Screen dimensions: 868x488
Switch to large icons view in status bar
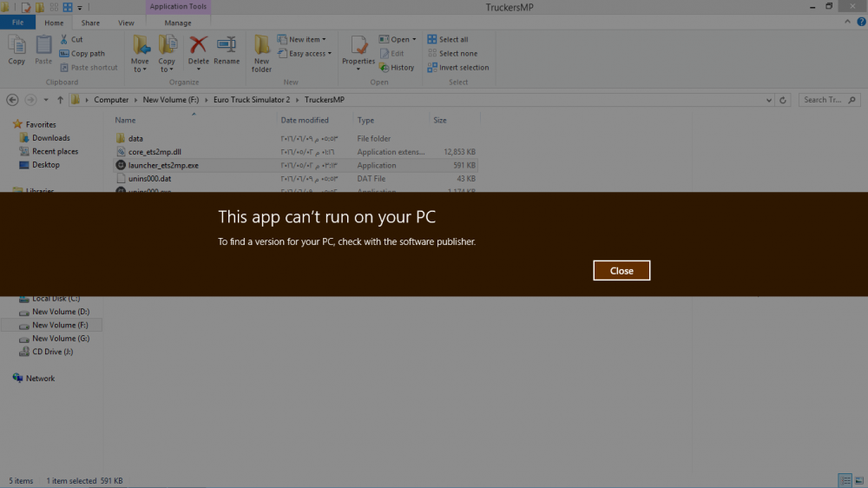click(857, 480)
